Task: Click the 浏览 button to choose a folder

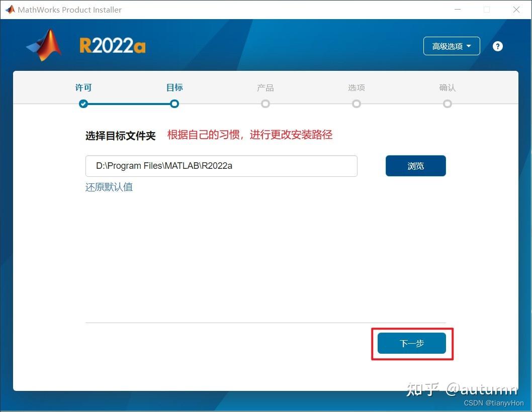Action: pyautogui.click(x=416, y=166)
